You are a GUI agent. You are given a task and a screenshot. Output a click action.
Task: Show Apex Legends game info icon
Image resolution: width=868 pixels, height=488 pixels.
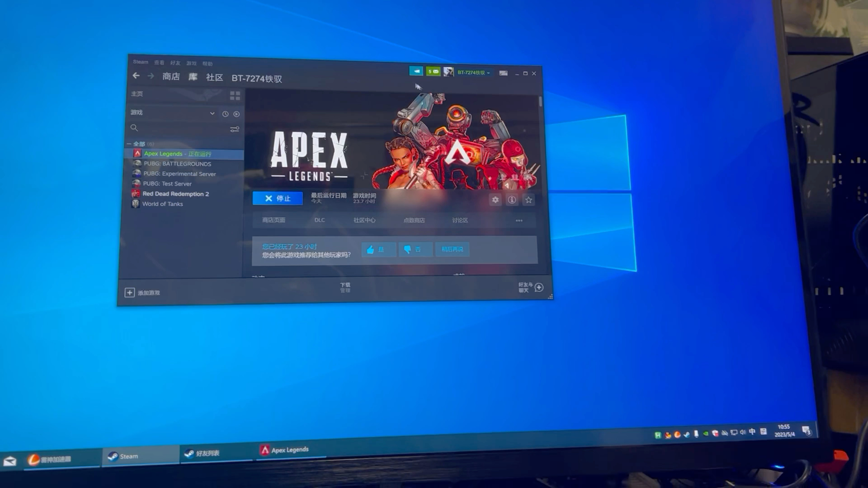coord(512,200)
